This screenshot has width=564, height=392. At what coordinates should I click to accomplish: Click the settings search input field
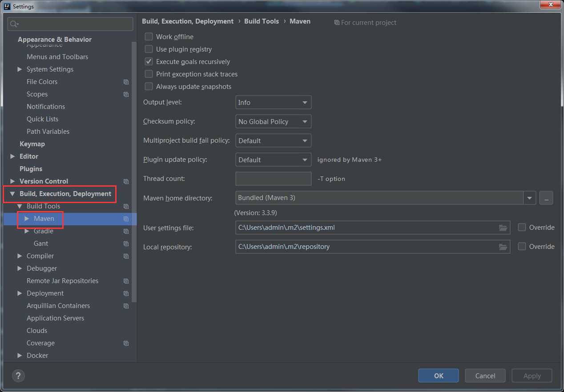[70, 24]
